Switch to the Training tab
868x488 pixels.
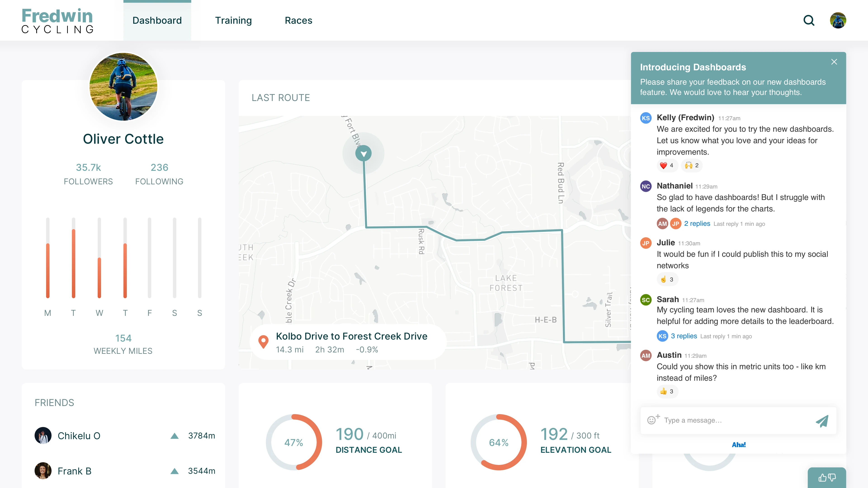233,21
